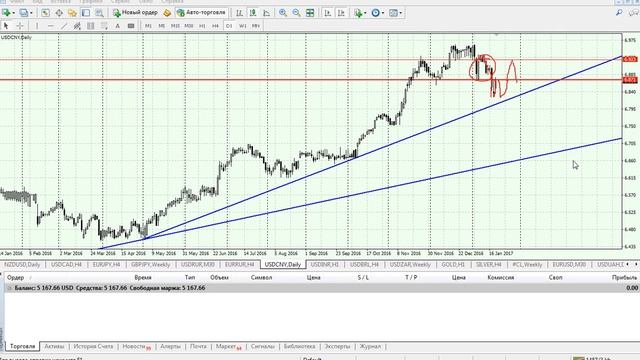Viewport: 640px width, 360px height.
Task: Toggle chart shift icon
Action: [x=341, y=13]
